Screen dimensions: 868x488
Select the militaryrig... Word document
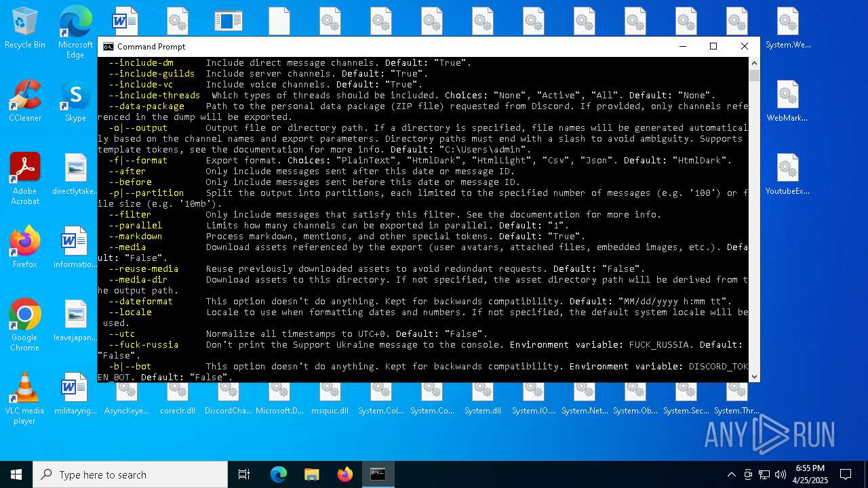75,394
